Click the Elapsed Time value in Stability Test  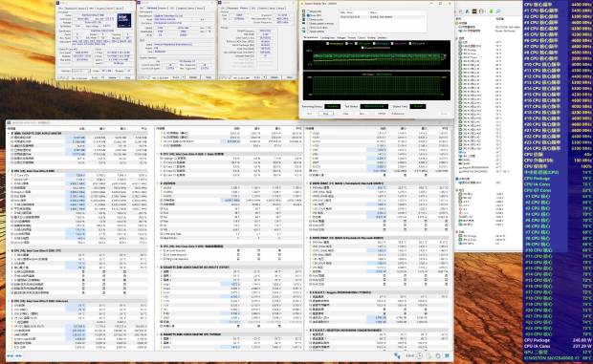418,106
